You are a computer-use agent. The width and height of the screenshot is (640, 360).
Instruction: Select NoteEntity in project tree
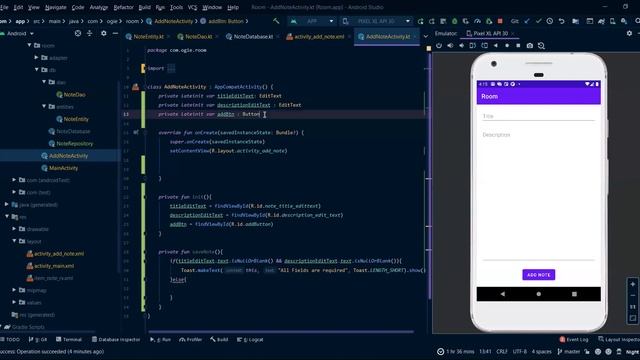point(73,119)
